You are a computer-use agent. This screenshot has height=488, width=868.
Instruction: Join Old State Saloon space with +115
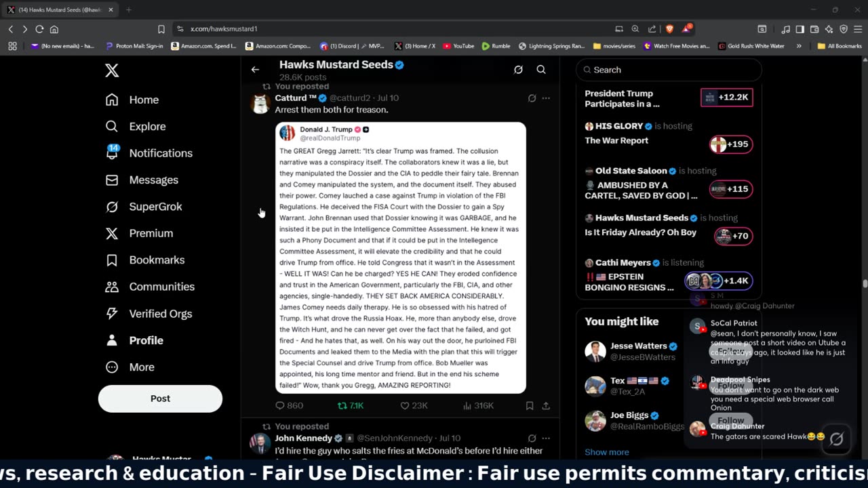731,189
